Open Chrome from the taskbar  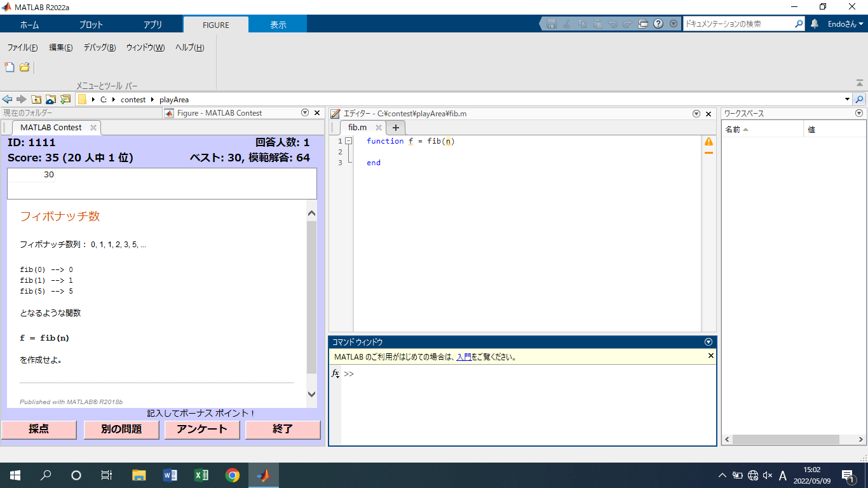[x=233, y=475]
